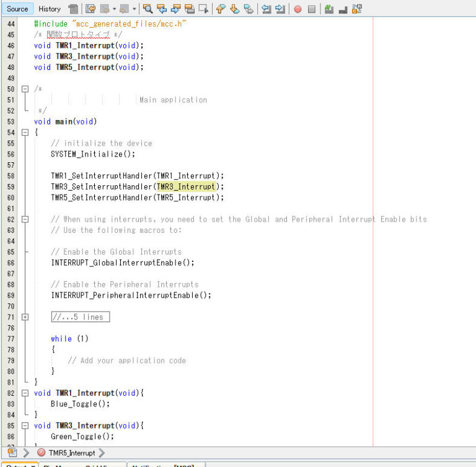
Task: Shift line left in editor toolbar
Action: coord(266,9)
